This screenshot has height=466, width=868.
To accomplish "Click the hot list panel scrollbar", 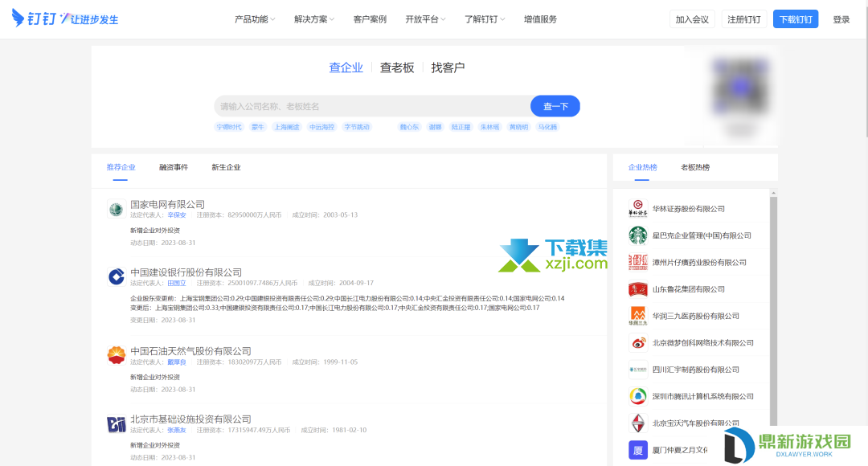I will 773,310.
